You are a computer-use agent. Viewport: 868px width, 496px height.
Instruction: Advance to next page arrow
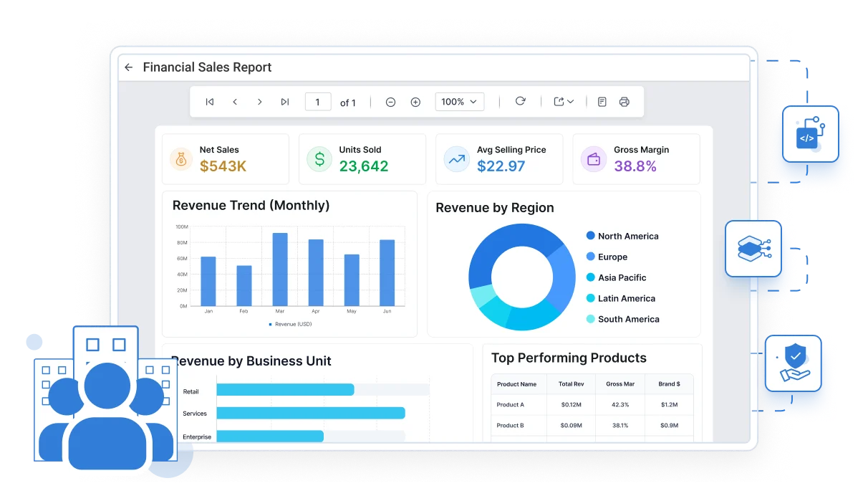click(260, 102)
